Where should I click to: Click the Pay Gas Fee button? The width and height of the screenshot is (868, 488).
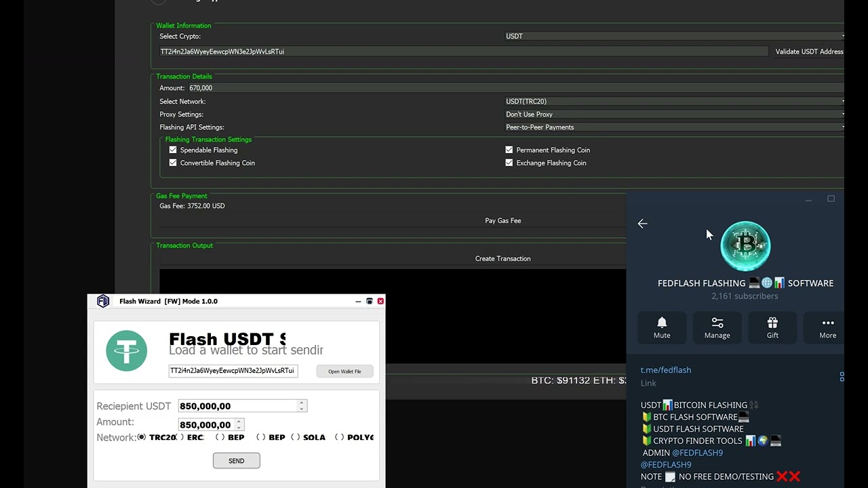tap(502, 220)
